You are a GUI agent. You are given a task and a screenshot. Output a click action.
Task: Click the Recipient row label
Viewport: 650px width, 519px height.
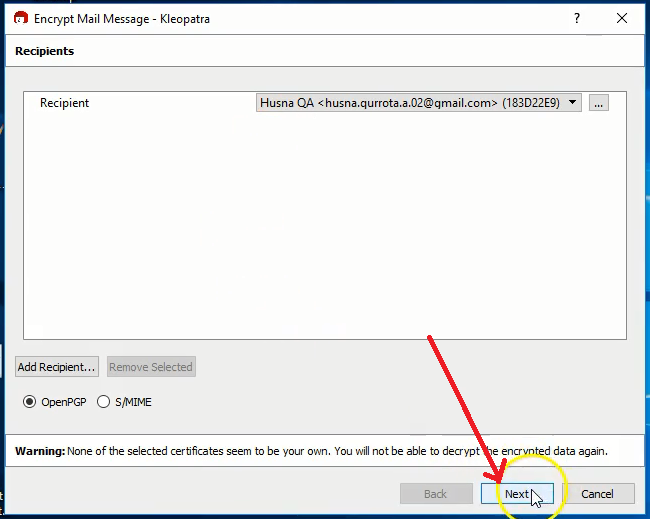pos(64,103)
